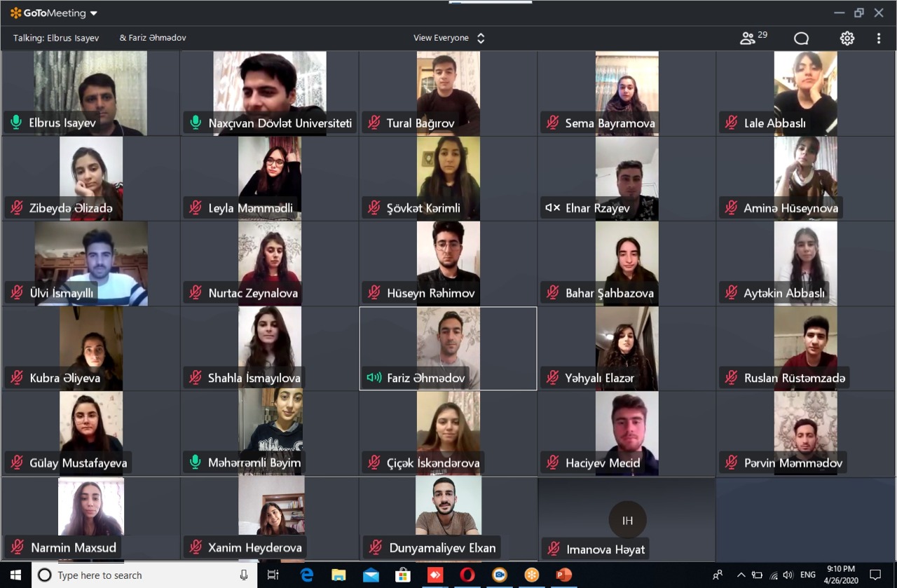
Task: Expand the GoToMeeting logo dropdown arrow
Action: pos(94,13)
